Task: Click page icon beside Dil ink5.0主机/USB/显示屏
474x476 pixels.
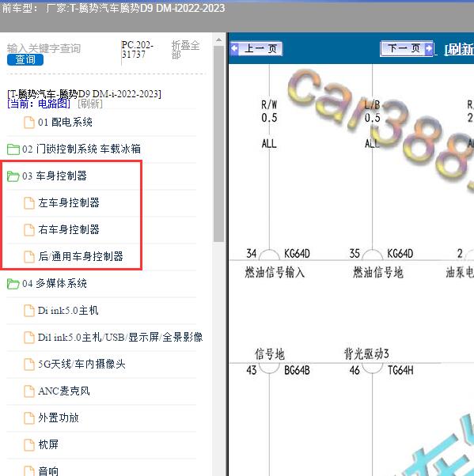Action: (29, 338)
